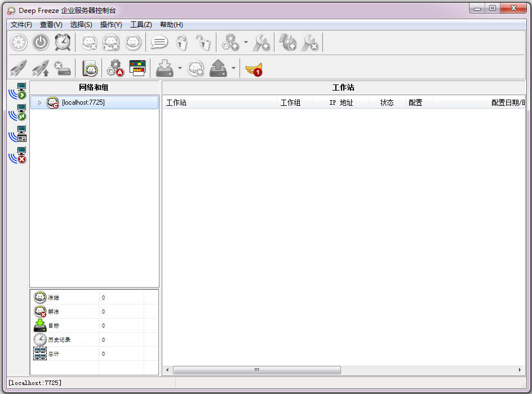Viewport: 532px width, 394px height.
Task: Click the 目标 row in summary panel
Action: click(94, 325)
